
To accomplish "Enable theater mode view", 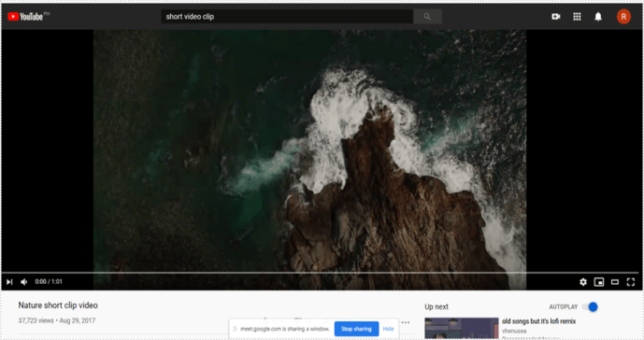I will click(x=615, y=282).
